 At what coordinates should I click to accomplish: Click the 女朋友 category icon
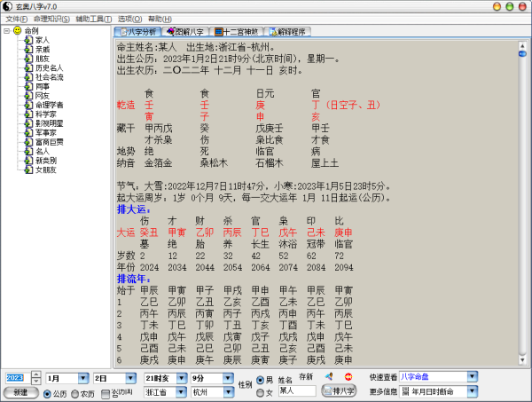click(x=28, y=169)
